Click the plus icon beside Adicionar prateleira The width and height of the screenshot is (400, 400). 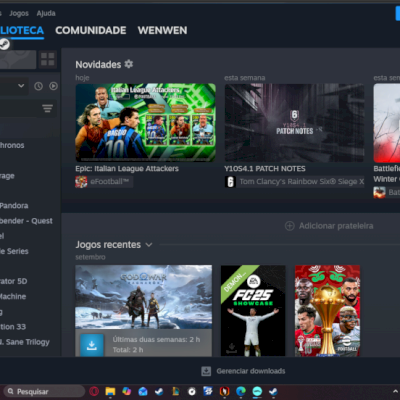pyautogui.click(x=290, y=226)
